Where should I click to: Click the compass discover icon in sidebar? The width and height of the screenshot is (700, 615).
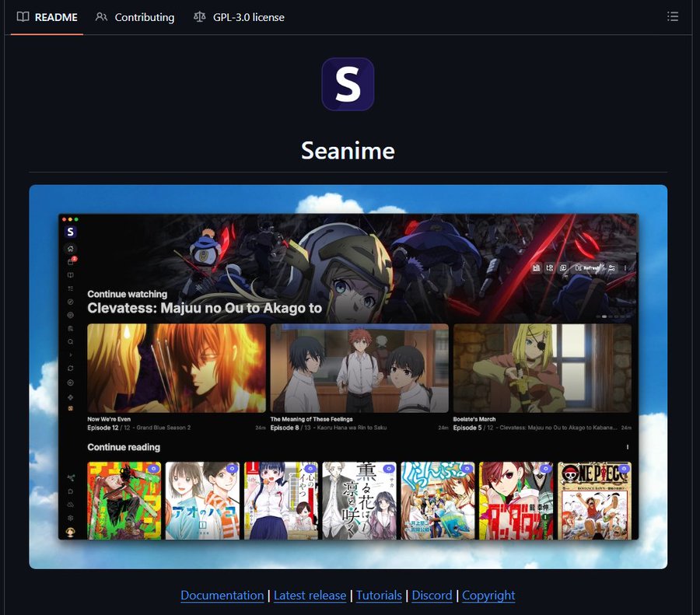point(70,302)
